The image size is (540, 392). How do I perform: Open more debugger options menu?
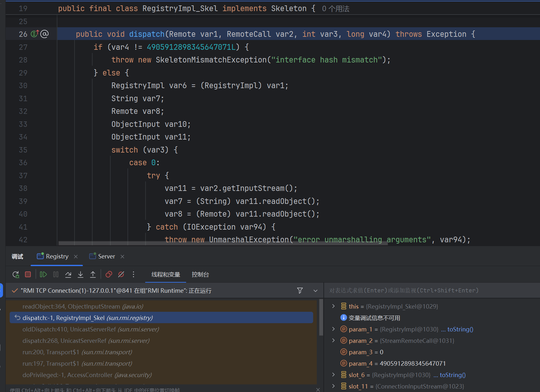coord(133,274)
